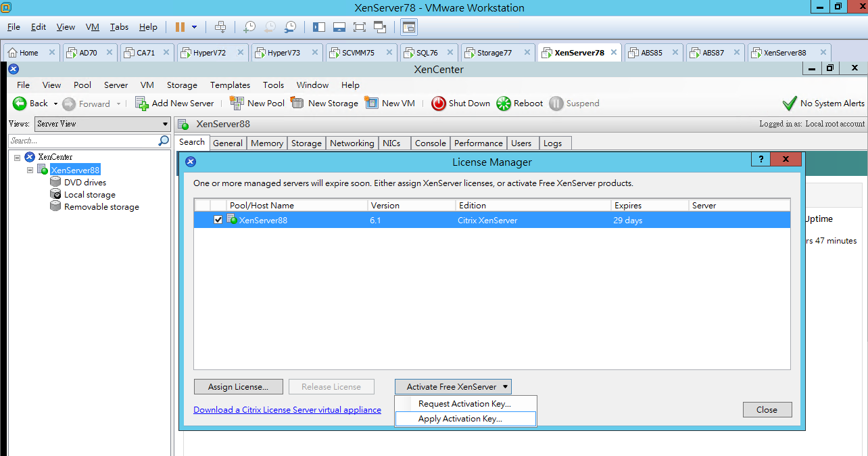Click the Pool/Host Name column header
The image size is (868, 456).
[x=297, y=206]
